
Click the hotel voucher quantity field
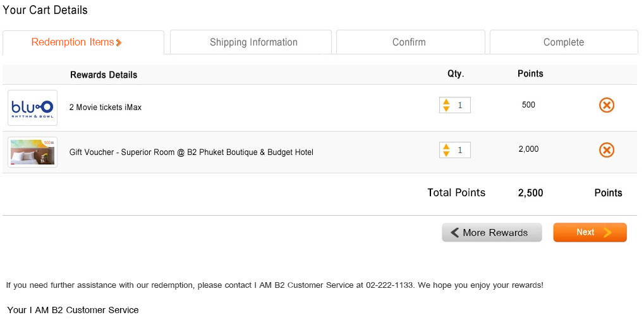pos(455,150)
